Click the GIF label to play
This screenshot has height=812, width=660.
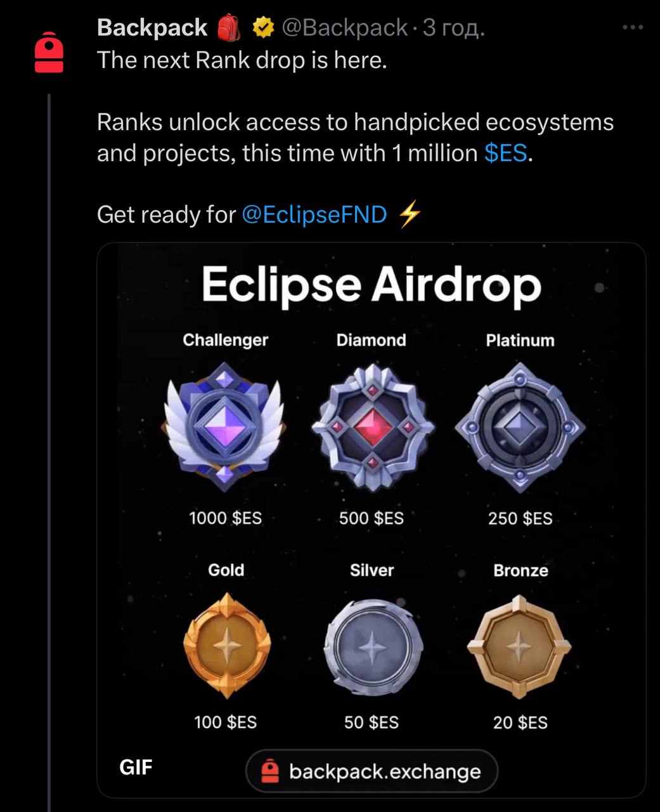point(136,767)
